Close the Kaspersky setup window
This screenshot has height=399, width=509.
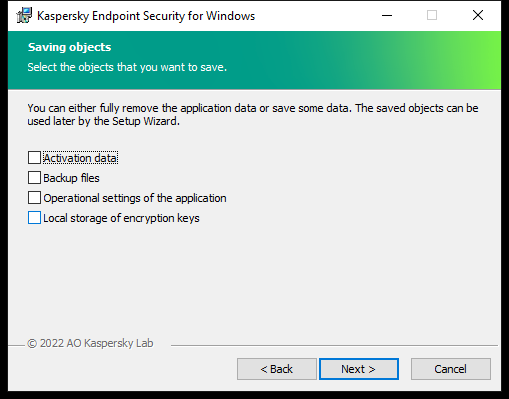click(478, 15)
